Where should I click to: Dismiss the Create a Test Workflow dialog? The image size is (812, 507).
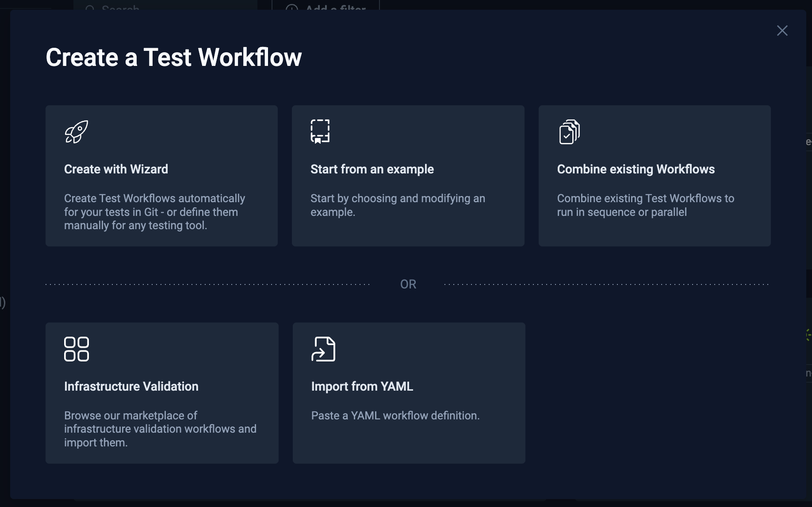click(782, 31)
